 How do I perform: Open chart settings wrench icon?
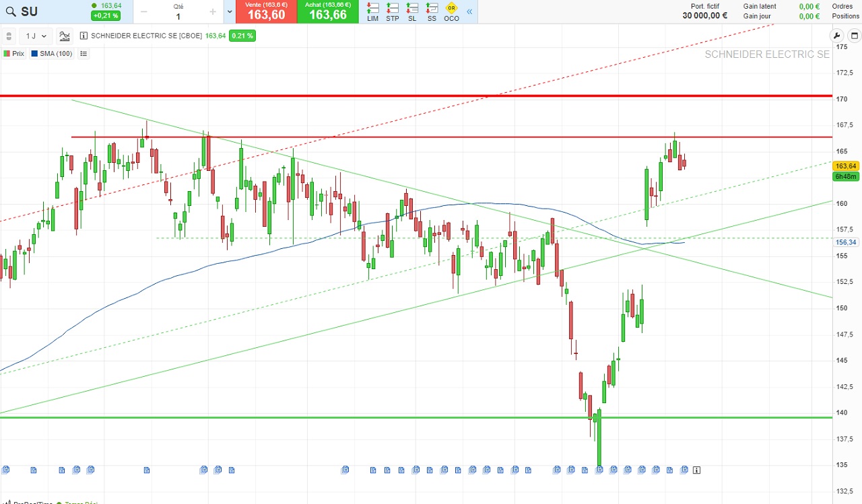pos(837,36)
